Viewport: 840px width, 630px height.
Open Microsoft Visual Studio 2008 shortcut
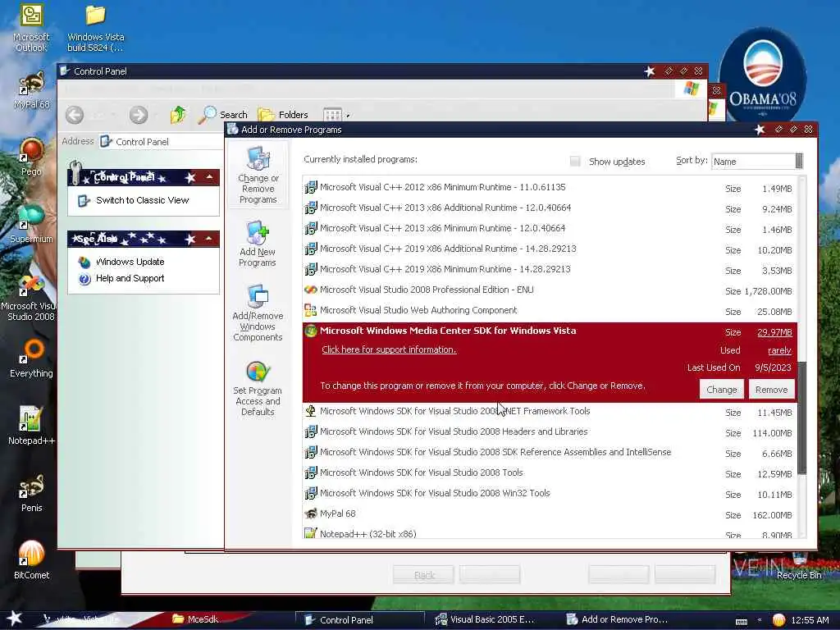coord(31,297)
